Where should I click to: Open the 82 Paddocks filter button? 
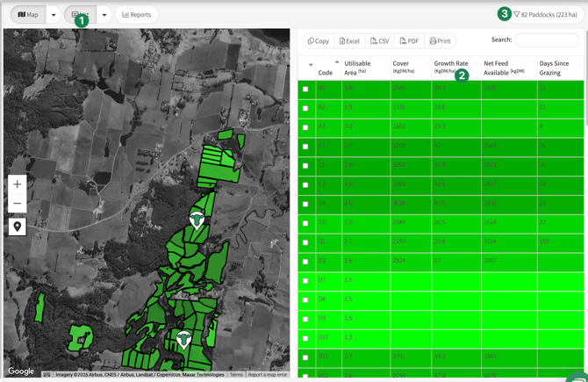(545, 15)
